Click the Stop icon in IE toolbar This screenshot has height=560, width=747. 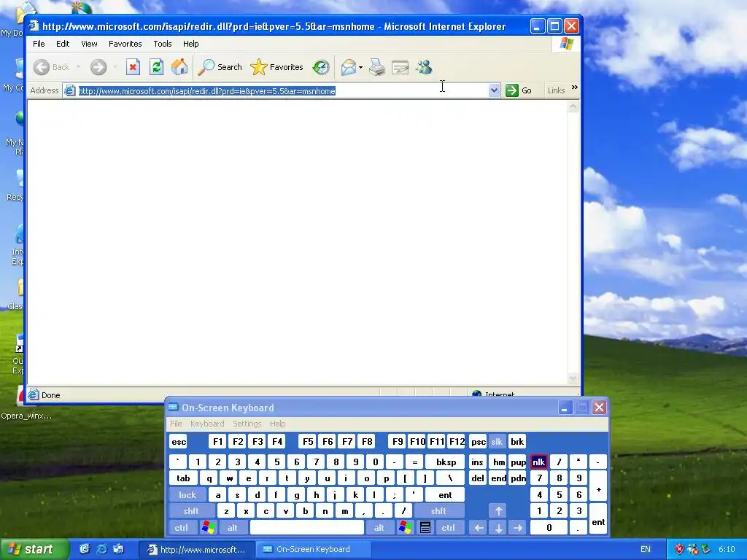[133, 67]
